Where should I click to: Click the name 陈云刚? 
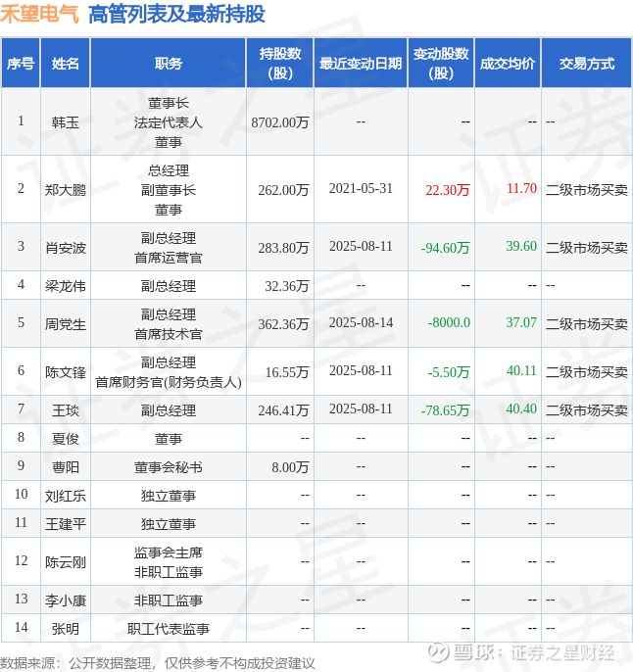65,562
